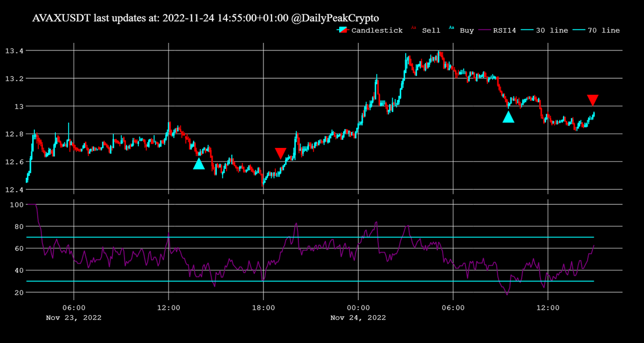Click the 00:00 time axis label
The height and width of the screenshot is (343, 644).
pos(358,308)
